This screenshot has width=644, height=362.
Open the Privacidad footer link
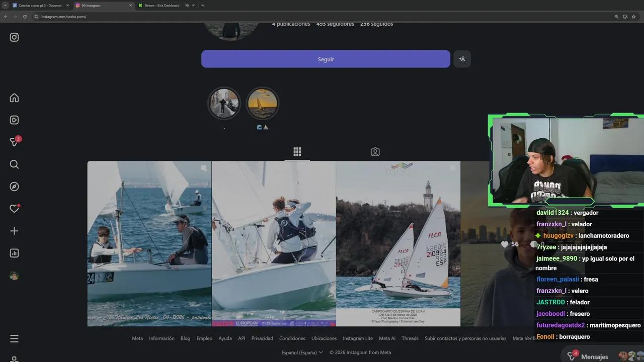(x=262, y=338)
